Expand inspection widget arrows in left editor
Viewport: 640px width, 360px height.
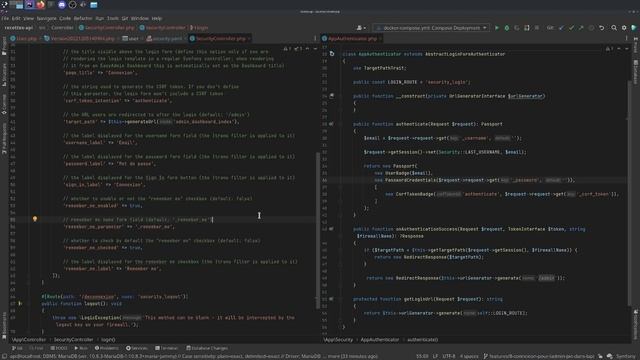(x=311, y=49)
